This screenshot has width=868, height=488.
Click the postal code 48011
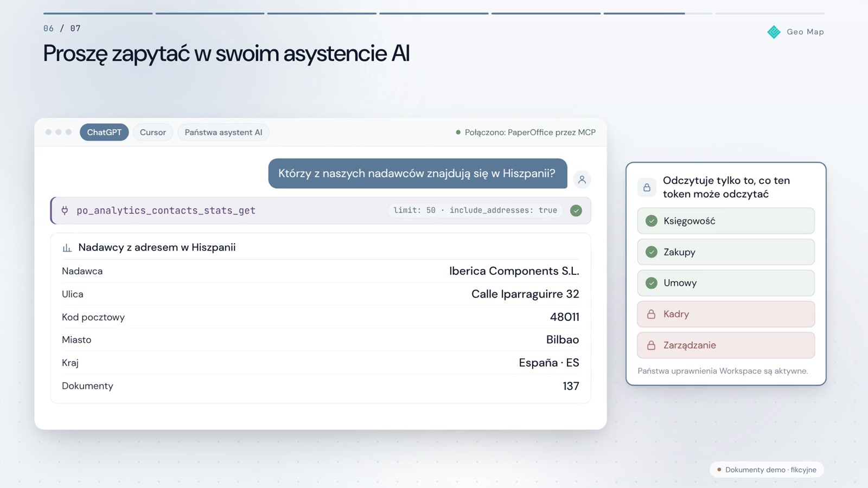point(565,317)
